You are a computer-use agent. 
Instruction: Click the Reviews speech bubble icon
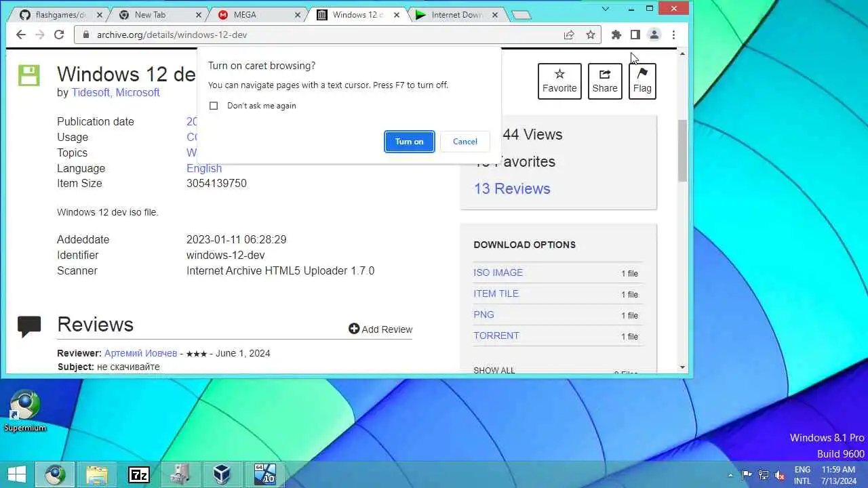click(29, 327)
